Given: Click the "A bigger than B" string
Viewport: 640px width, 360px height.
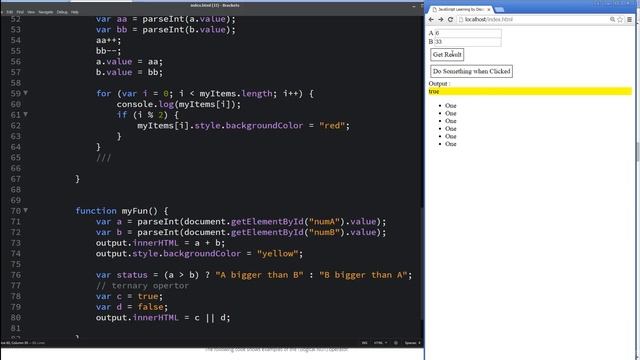Looking at the screenshot, I should [260, 275].
